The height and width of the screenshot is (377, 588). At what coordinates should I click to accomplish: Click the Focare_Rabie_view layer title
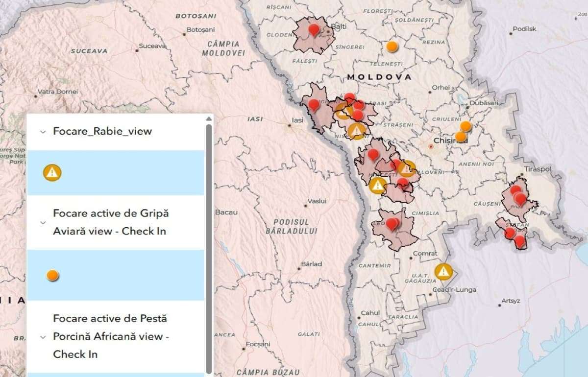[102, 131]
